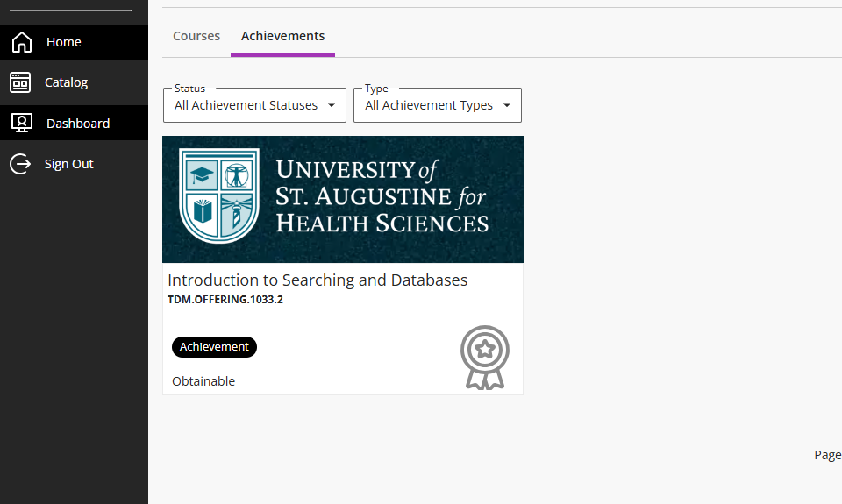Screen dimensions: 842x504
Task: Click the Obtainable status text
Action: point(203,381)
